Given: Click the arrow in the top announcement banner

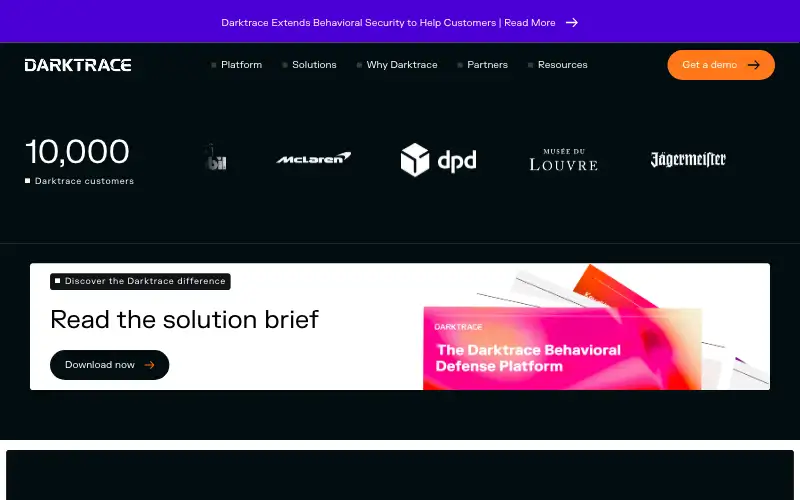Looking at the screenshot, I should [572, 22].
